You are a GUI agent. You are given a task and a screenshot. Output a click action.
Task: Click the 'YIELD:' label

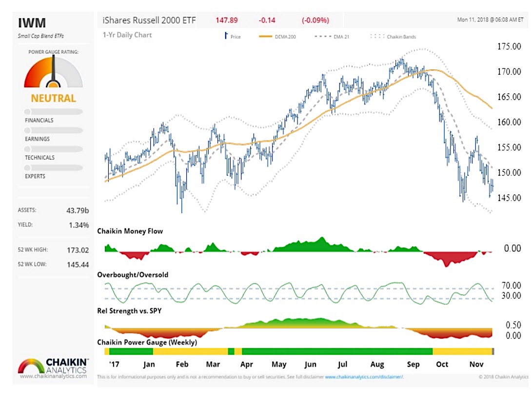pyautogui.click(x=25, y=225)
